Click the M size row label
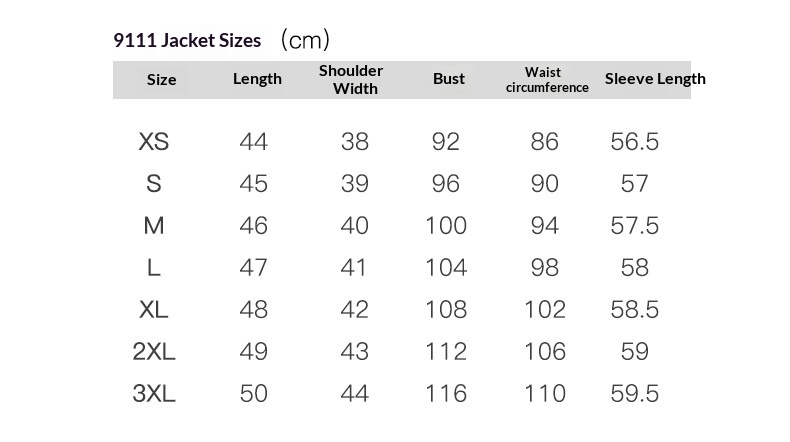Screen dimensions: 790x442 (154, 226)
